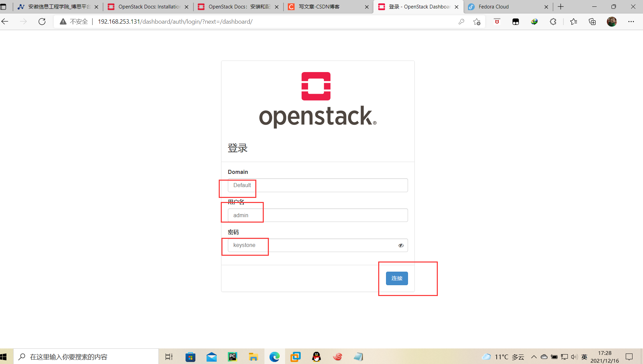Viewport: 643px width, 364px height.
Task: Open the OneDrive cloud tray icon
Action: [x=544, y=357]
